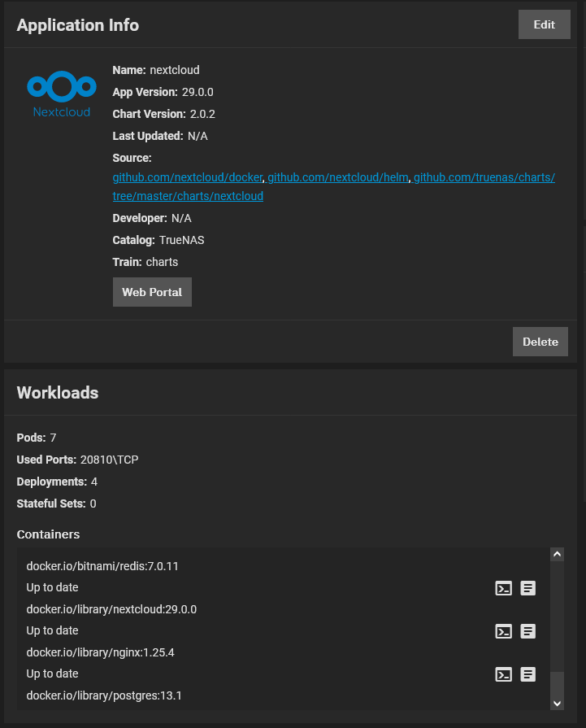Open a shell for the nginx container
Image resolution: width=586 pixels, height=728 pixels.
point(503,674)
